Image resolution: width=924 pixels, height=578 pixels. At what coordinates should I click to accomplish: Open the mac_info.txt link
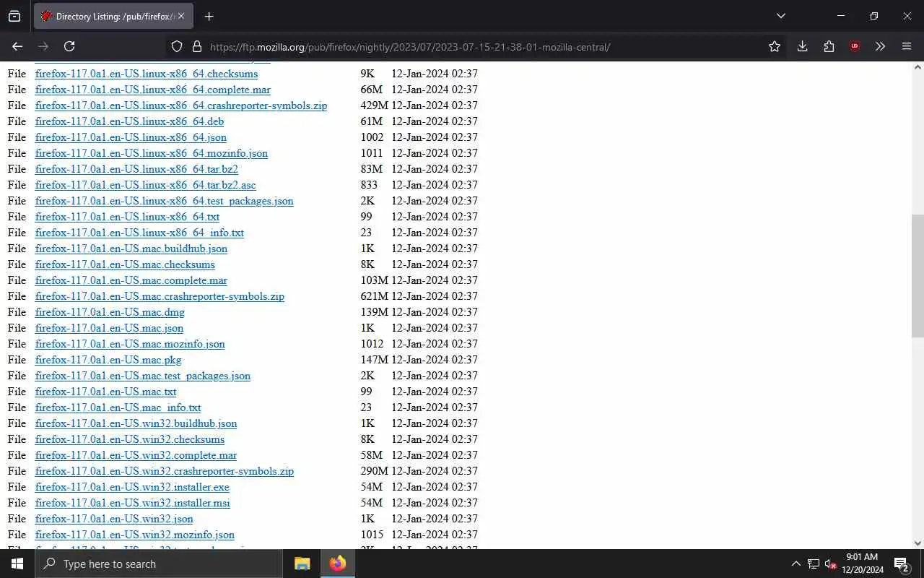point(118,407)
